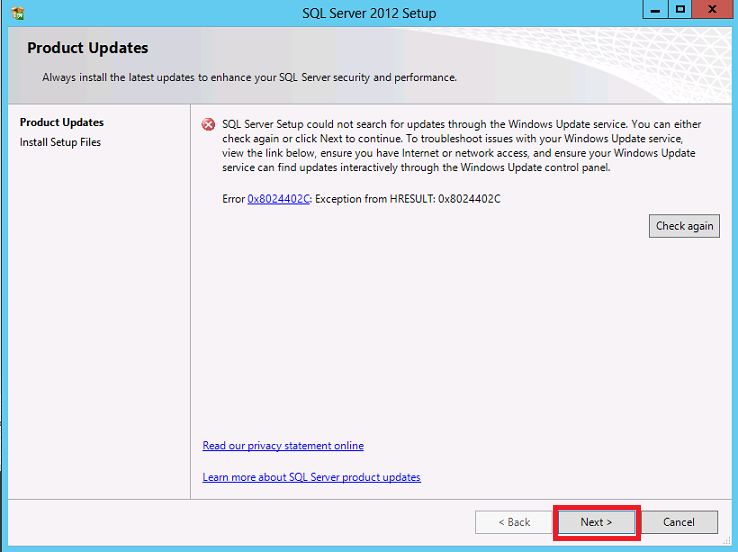738x552 pixels.
Task: Cancel the SQL Server setup
Action: [679, 522]
